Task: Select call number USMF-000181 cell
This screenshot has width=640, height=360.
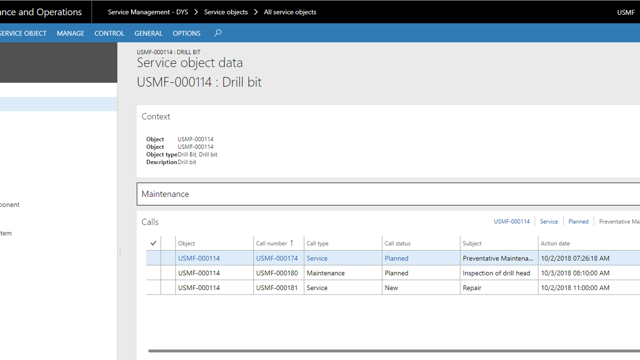Action: (277, 287)
